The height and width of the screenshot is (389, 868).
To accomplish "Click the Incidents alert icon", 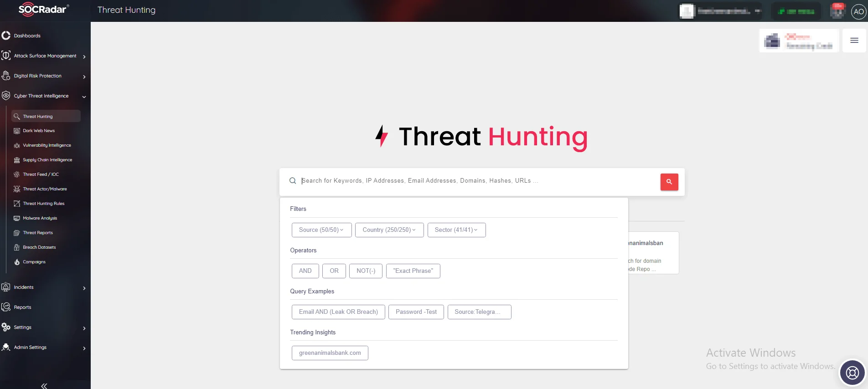I will point(6,287).
